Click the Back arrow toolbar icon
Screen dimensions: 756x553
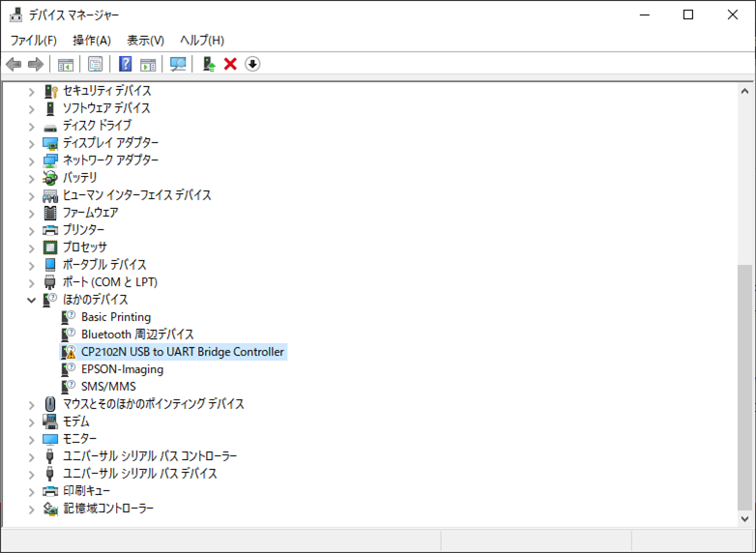click(x=14, y=64)
